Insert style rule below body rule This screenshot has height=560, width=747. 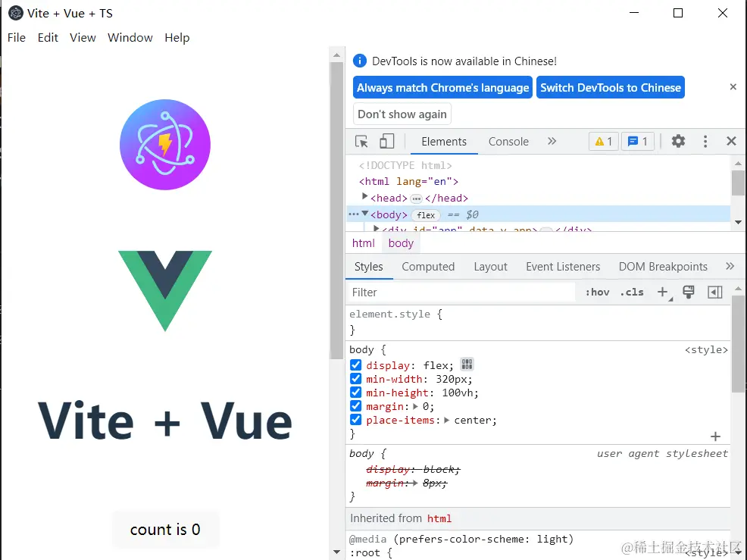point(715,436)
